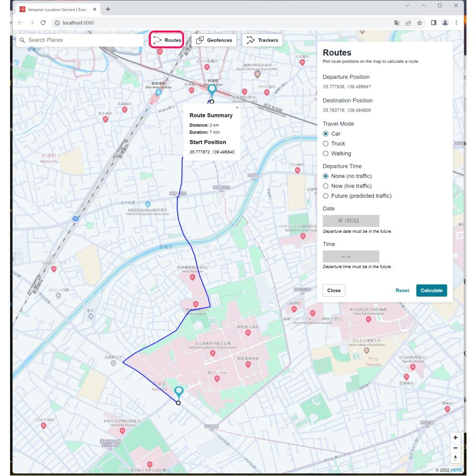Select Future (predicted traffic) option
Image resolution: width=476 pixels, height=476 pixels.
(x=326, y=196)
